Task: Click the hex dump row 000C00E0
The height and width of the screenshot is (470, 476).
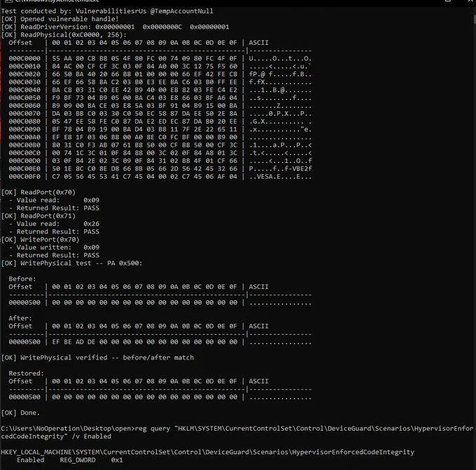Action: click(160, 169)
